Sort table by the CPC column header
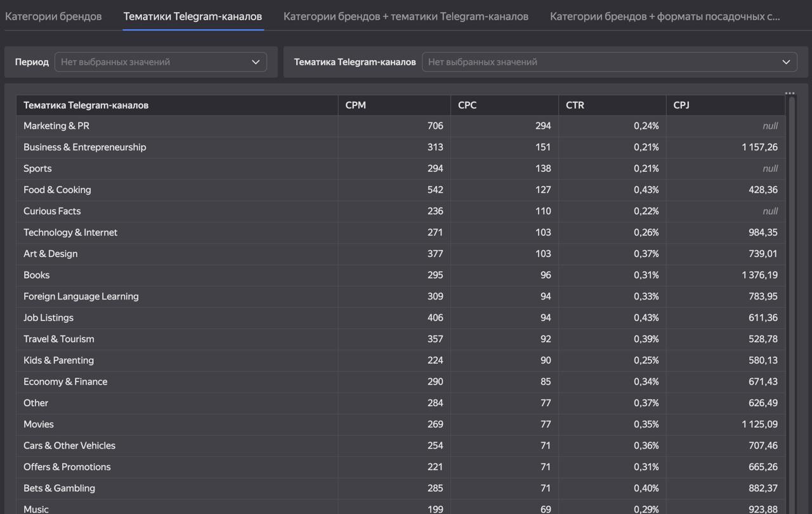This screenshot has width=812, height=514. click(468, 105)
